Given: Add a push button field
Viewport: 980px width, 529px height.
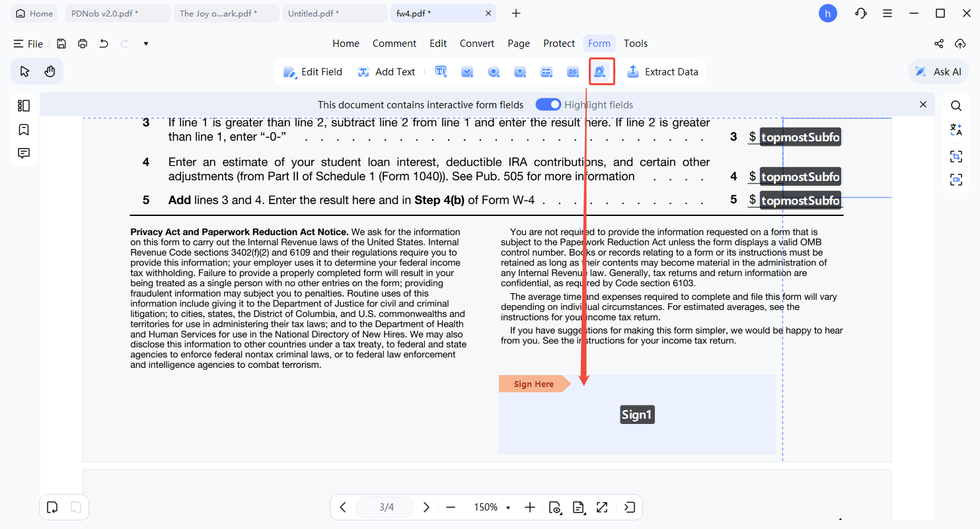Looking at the screenshot, I should click(x=573, y=71).
